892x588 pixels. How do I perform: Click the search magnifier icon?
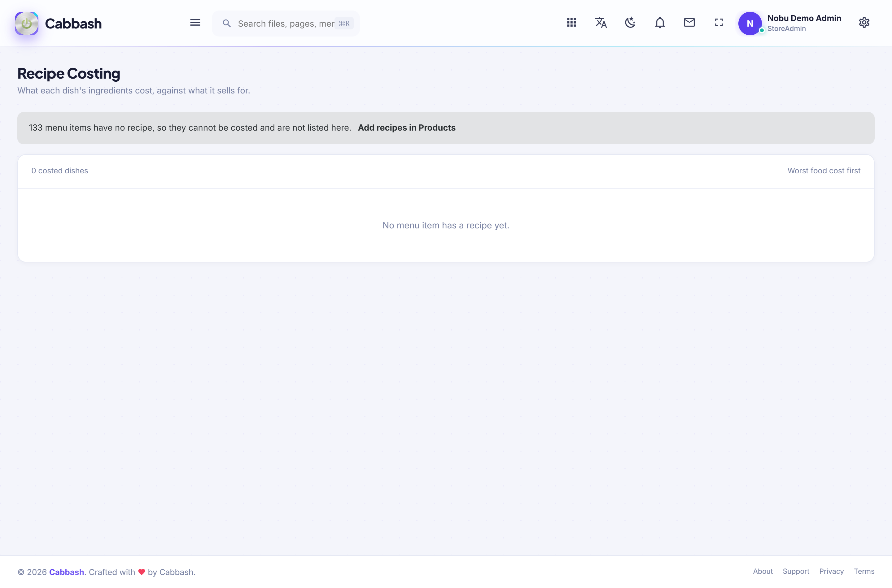(x=226, y=24)
